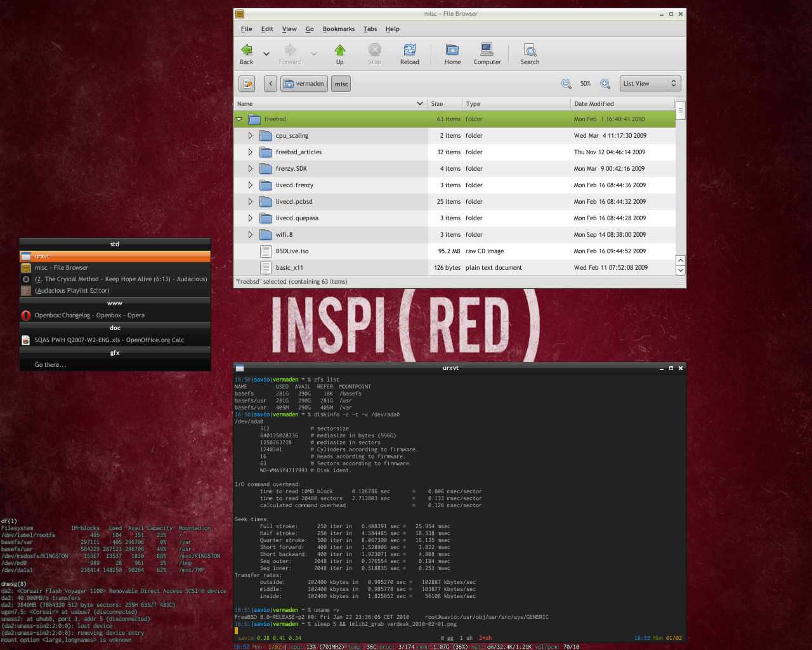This screenshot has height=650, width=812.
Task: Click the File Browser window title icon
Action: tap(239, 14)
